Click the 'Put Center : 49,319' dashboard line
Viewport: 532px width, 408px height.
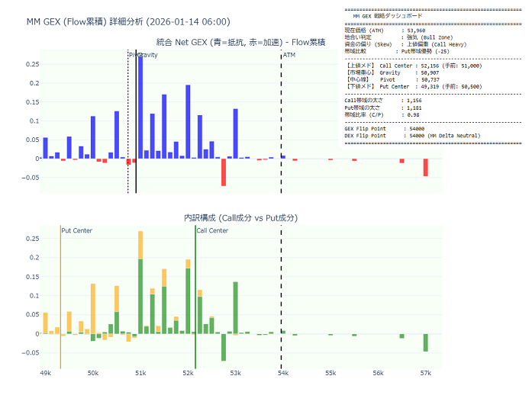[x=413, y=87]
